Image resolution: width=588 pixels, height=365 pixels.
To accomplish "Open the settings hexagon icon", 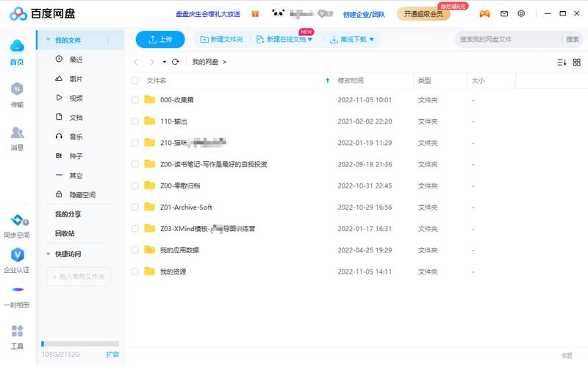I will coord(521,13).
